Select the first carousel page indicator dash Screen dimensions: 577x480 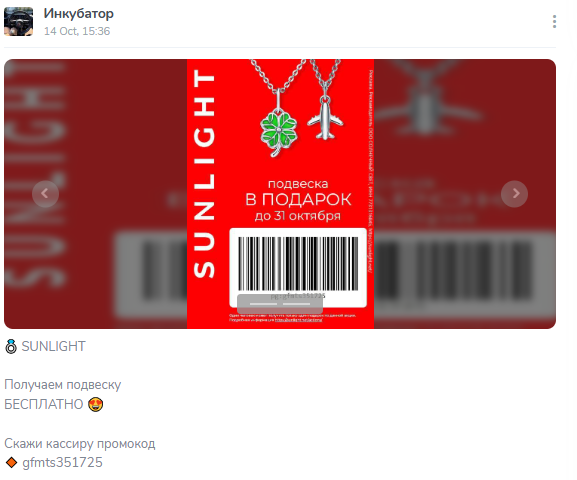pos(263,304)
